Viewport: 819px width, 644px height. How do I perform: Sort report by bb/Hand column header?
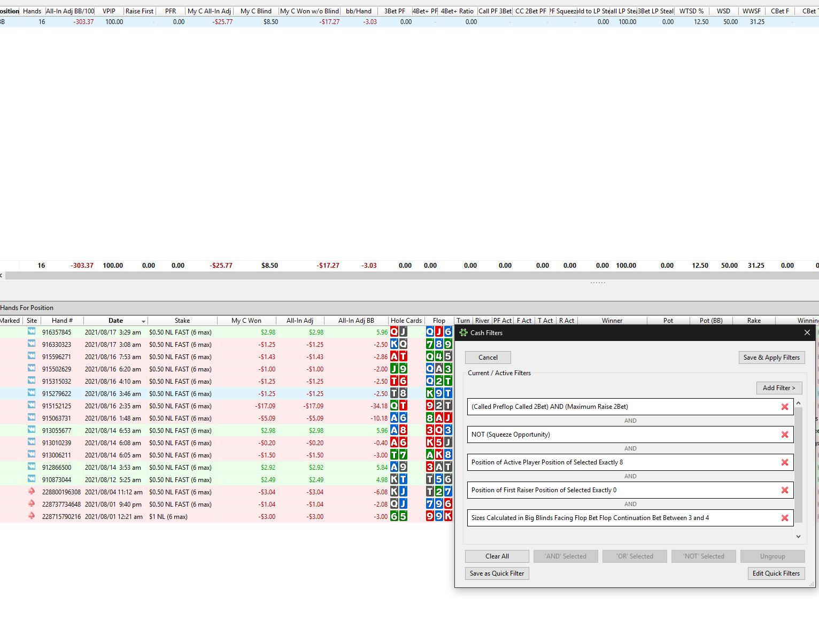[x=359, y=11]
